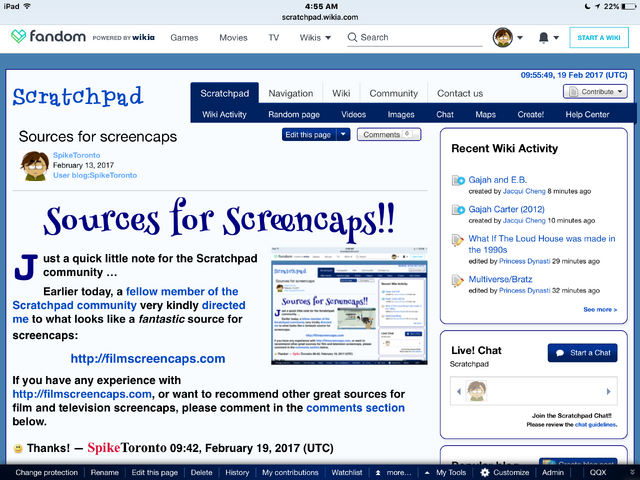The height and width of the screenshot is (480, 640).
Task: Click the Edit this page button
Action: (x=309, y=134)
